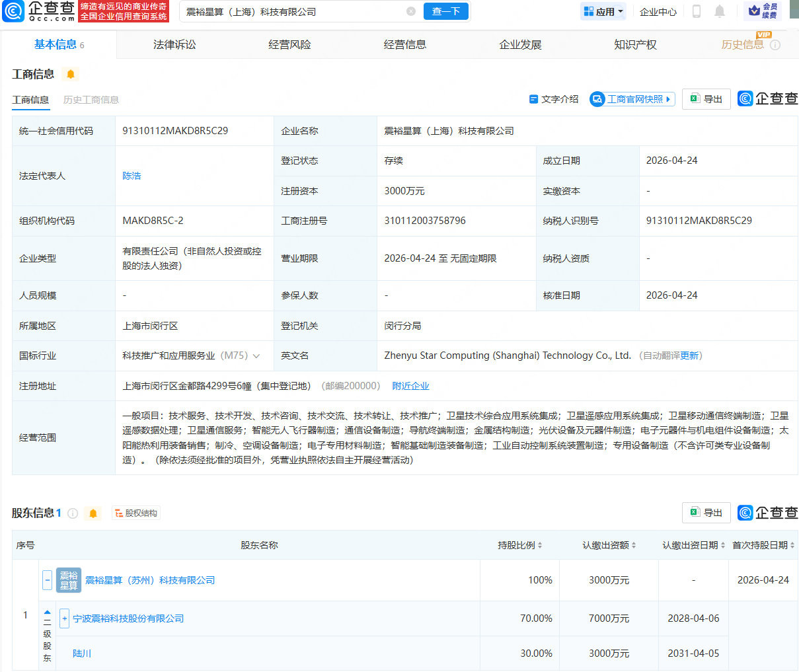Collapse the 震裕星算（苏州）shareholder row
The height and width of the screenshot is (672, 799).
pyautogui.click(x=47, y=580)
